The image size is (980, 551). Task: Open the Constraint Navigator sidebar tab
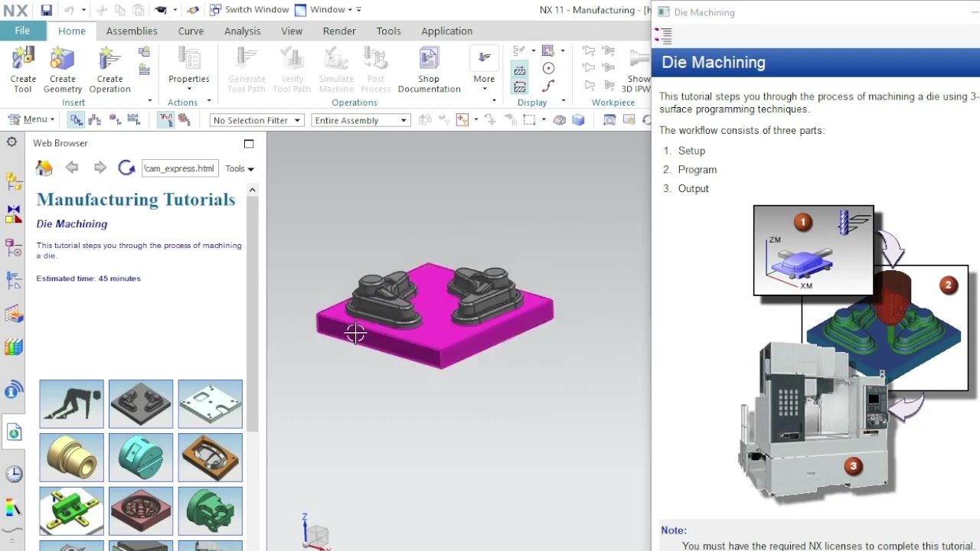pyautogui.click(x=13, y=215)
